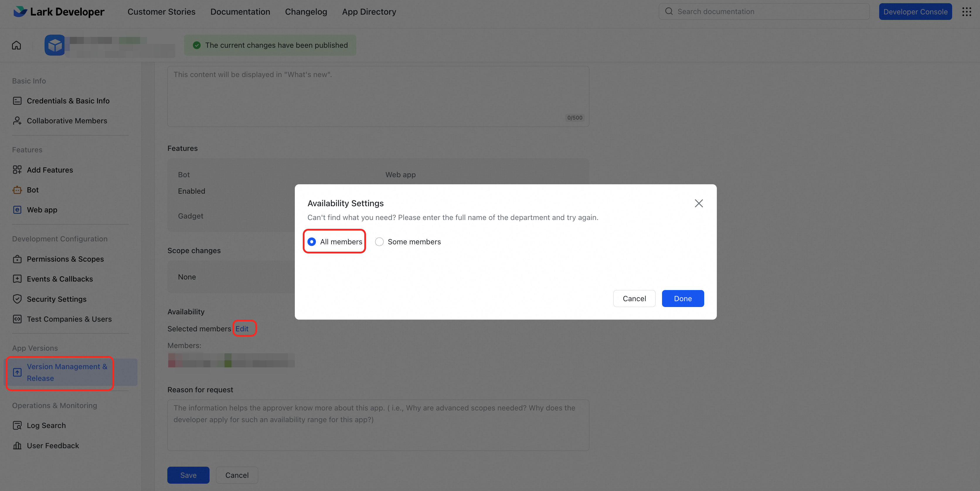Viewport: 980px width, 491px height.
Task: Click the Edit link next to Selected members
Action: tap(241, 329)
